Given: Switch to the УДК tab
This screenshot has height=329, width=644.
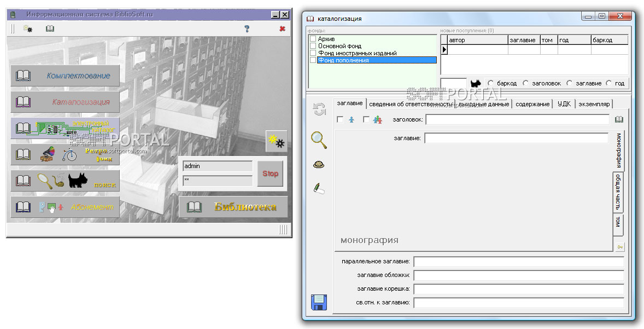Looking at the screenshot, I should [564, 104].
